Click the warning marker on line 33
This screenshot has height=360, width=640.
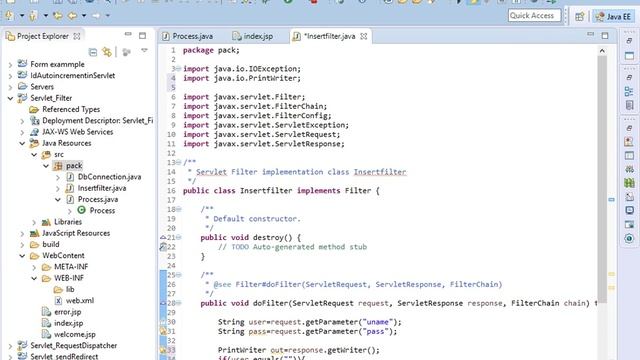162,350
